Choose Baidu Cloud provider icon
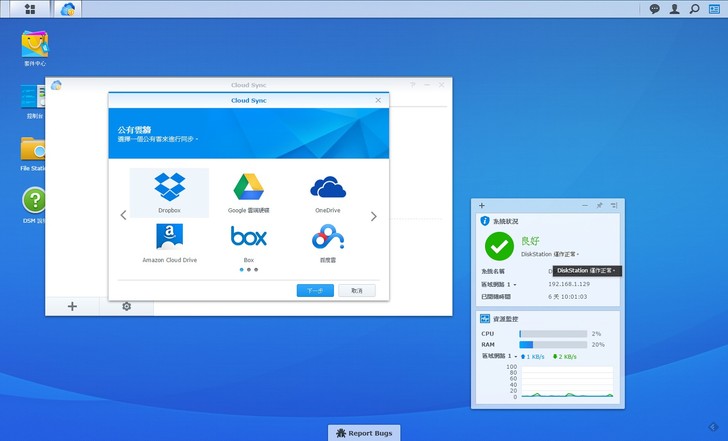The height and width of the screenshot is (441, 728). (327, 241)
